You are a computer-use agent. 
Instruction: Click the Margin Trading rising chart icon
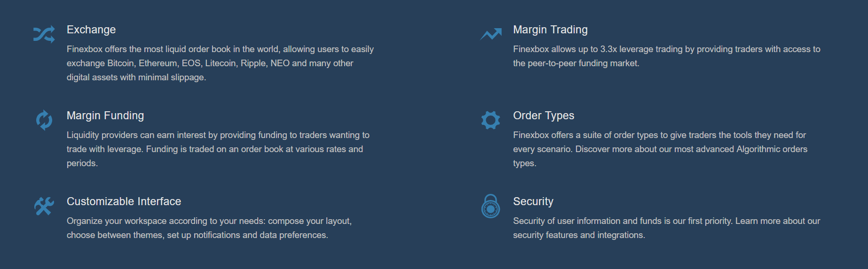pos(491,34)
